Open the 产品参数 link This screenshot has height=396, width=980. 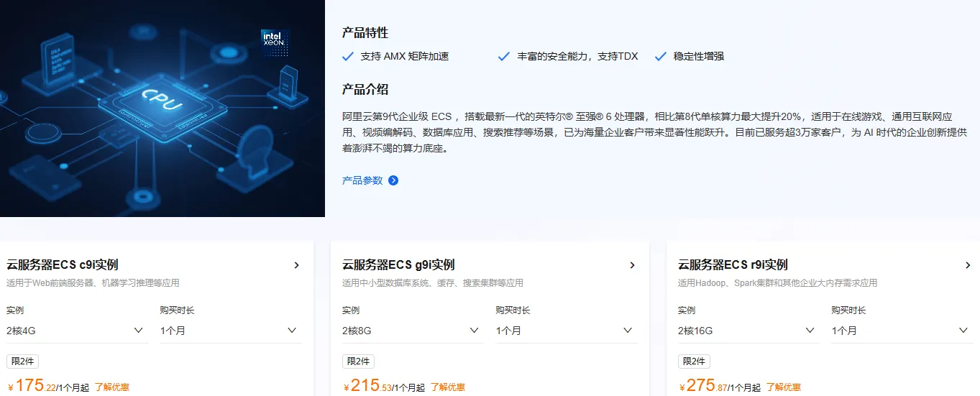362,180
